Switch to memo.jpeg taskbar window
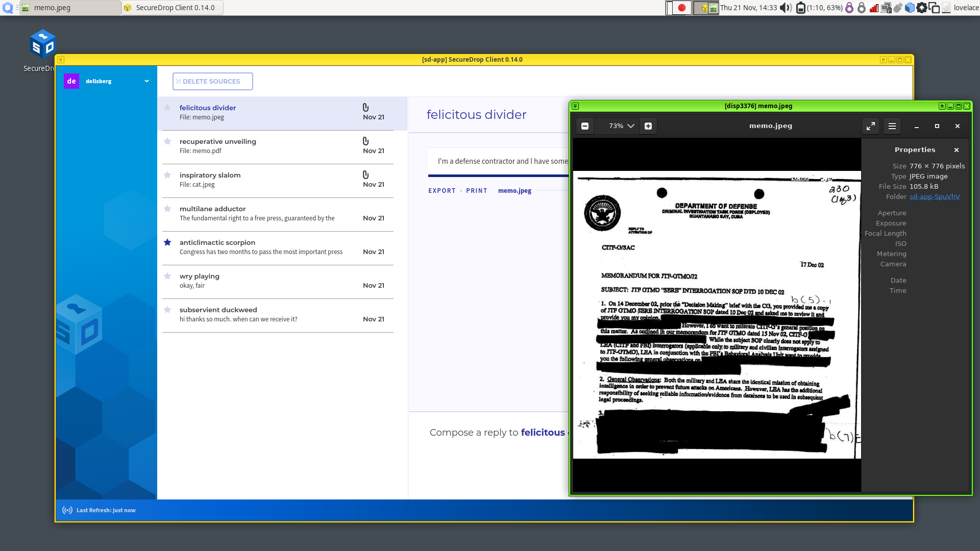The image size is (980, 551). (70, 8)
